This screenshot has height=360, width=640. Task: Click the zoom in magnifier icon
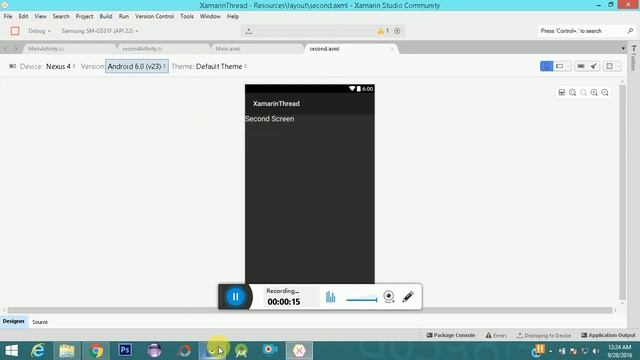594,93
